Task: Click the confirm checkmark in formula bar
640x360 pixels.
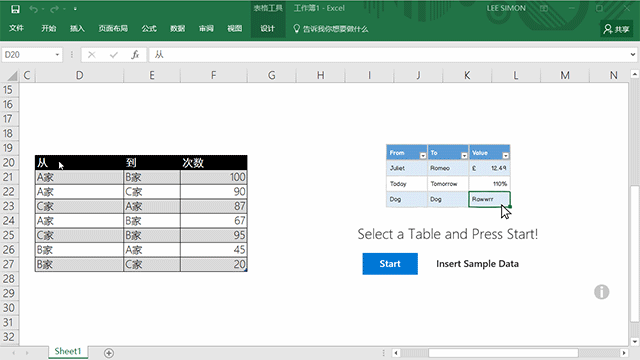Action: (113, 55)
